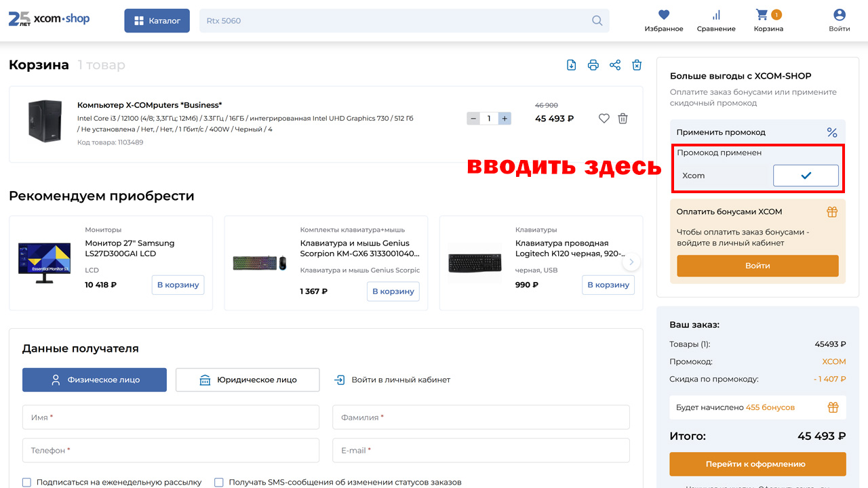Screen dimensions: 868x488
Task: Click the E-mail input field
Action: (481, 450)
